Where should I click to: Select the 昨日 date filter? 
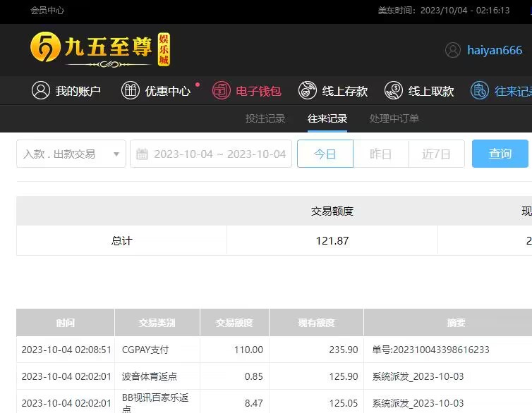point(380,154)
